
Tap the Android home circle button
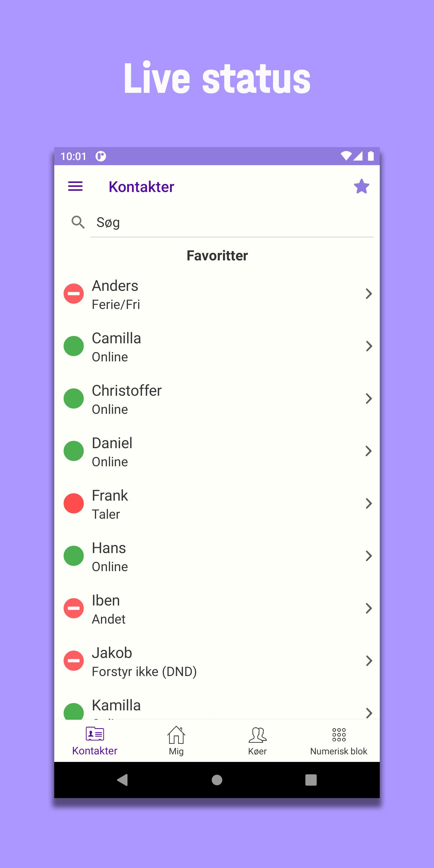[217, 780]
